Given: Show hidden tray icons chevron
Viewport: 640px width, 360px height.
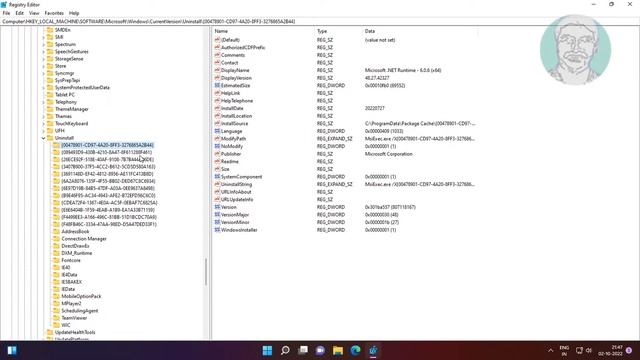Looking at the screenshot, I should pyautogui.click(x=551, y=350).
